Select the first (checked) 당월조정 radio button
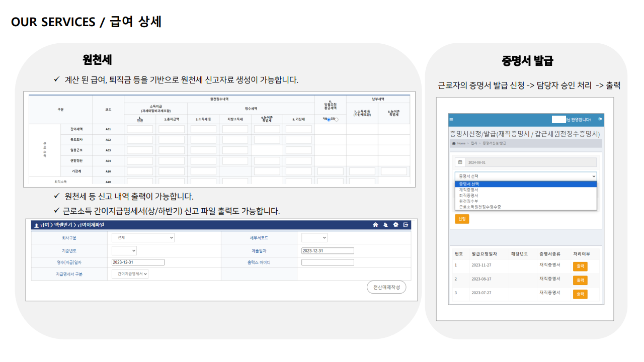The height and width of the screenshot is (362, 644). [x=329, y=119]
